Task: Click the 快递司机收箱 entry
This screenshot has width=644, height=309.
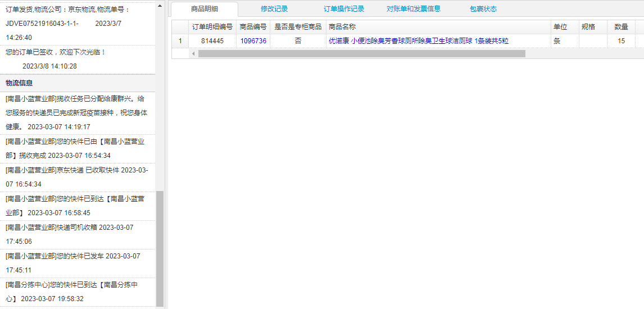Action: (78, 235)
